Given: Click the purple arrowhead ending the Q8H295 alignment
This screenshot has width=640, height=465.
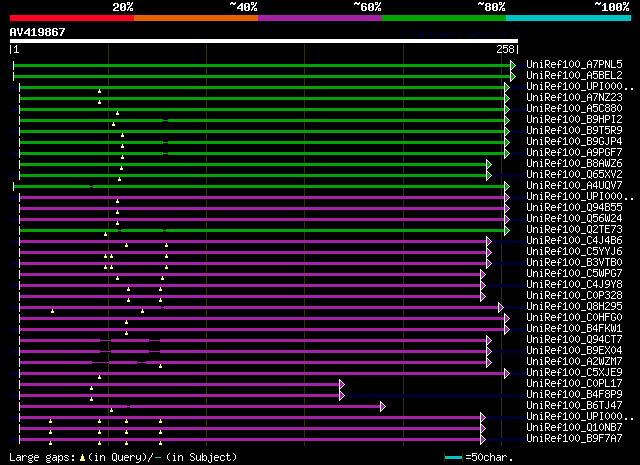Looking at the screenshot, I should click(x=501, y=307).
